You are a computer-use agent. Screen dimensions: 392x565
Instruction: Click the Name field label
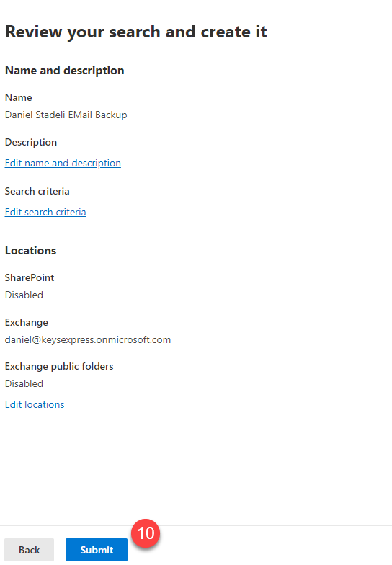click(19, 98)
